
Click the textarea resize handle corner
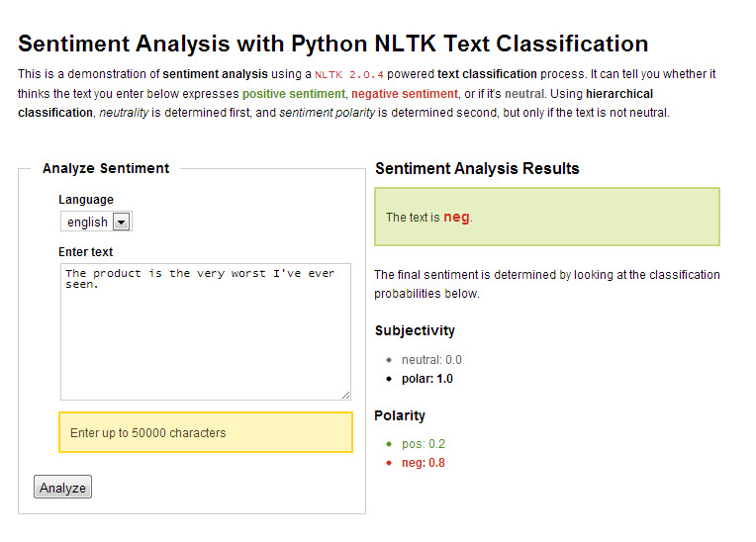pyautogui.click(x=345, y=394)
